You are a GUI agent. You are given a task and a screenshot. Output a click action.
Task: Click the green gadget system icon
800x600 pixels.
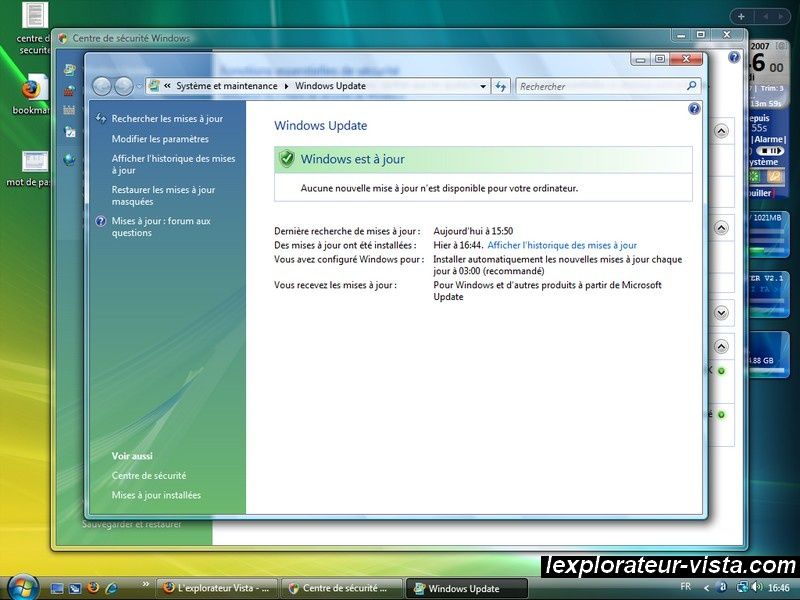coord(755,177)
